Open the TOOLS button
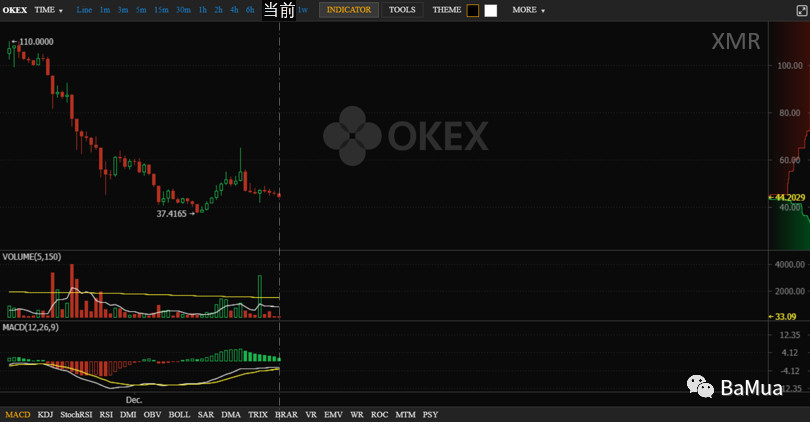This screenshot has height=422, width=810. [x=402, y=10]
